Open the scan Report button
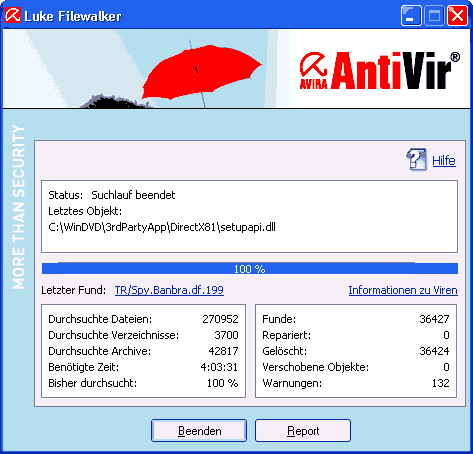The image size is (473, 454). pyautogui.click(x=303, y=430)
